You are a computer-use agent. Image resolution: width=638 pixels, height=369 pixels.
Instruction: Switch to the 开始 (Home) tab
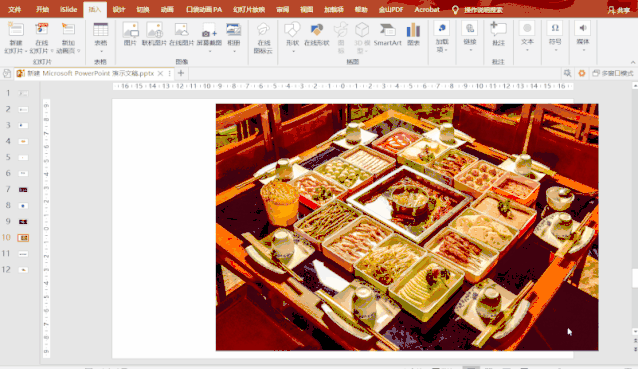42,9
